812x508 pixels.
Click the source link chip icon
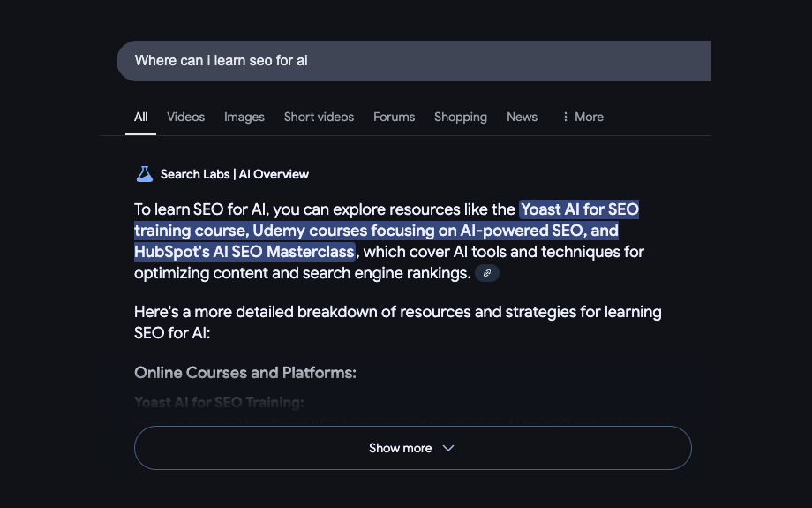pyautogui.click(x=487, y=273)
